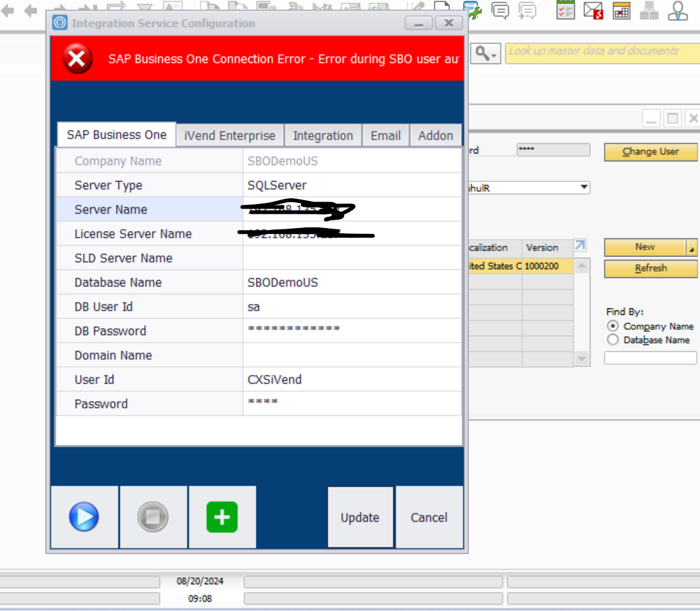This screenshot has height=611, width=700.
Task: Open the mail alert envelope icon
Action: (593, 10)
